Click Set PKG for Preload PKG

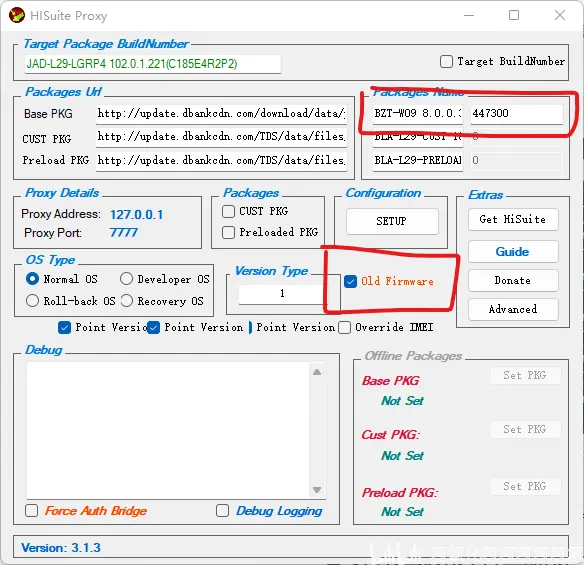click(525, 486)
